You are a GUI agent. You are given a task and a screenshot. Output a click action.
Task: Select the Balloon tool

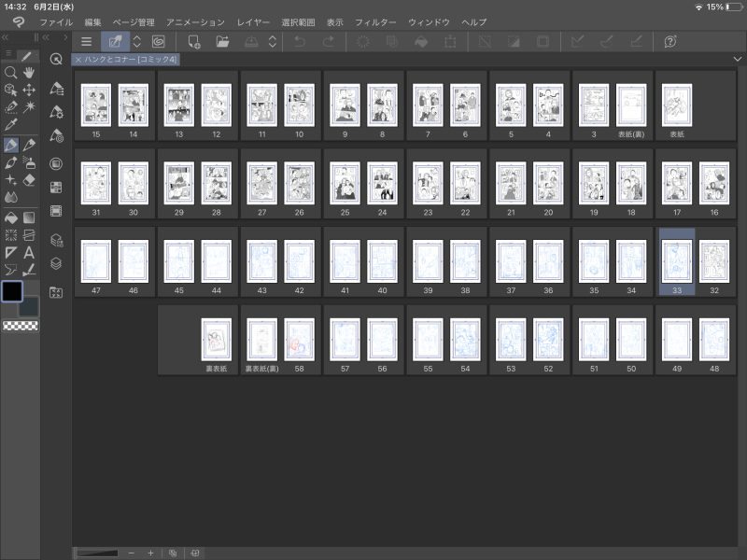(10, 270)
